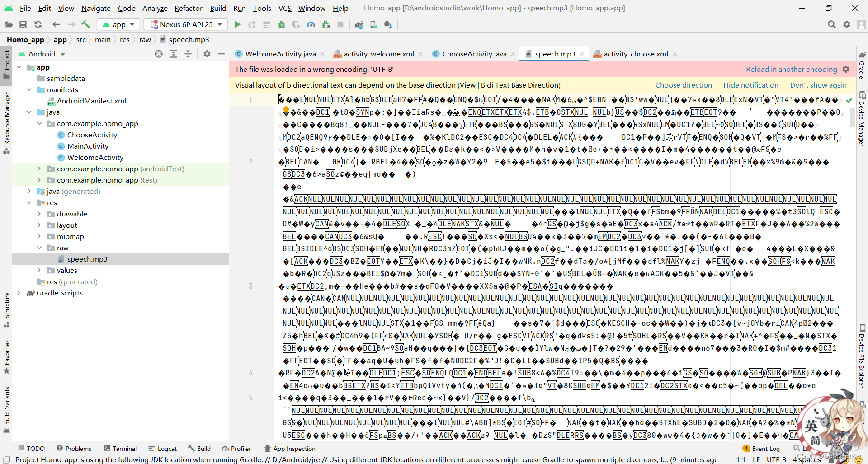Toggle the Device File Explorer side tab
Screen dimensions: 868x464
(x=862, y=356)
